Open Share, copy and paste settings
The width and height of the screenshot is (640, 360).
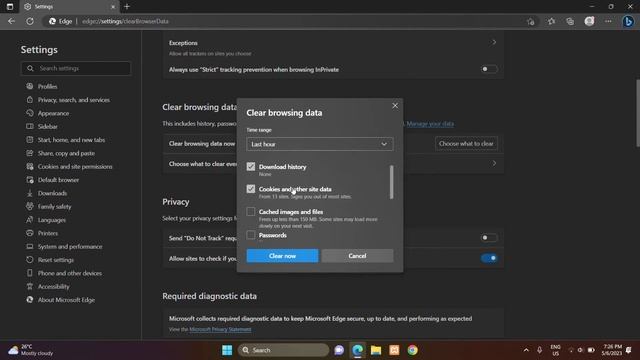(66, 153)
